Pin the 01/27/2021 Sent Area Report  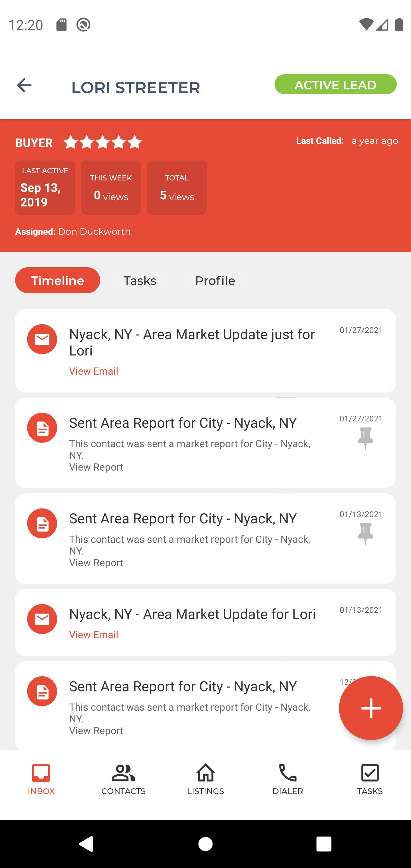pos(366,438)
